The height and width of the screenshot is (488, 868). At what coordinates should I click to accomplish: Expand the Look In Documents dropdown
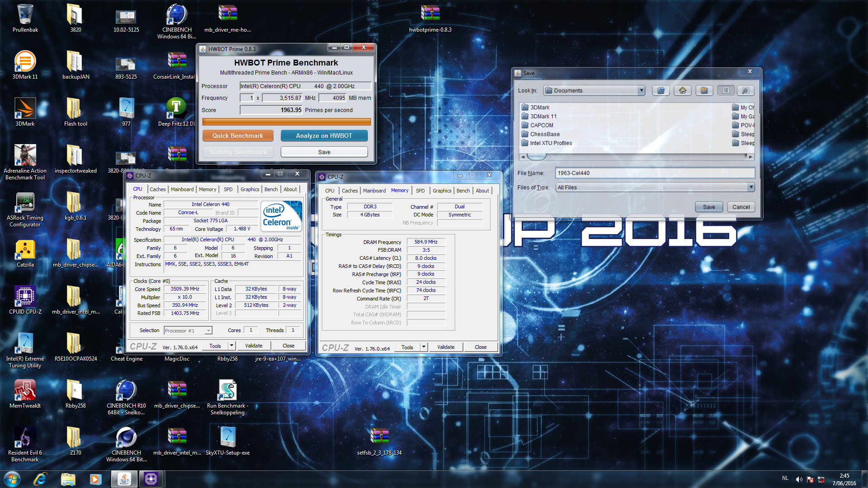click(x=641, y=90)
